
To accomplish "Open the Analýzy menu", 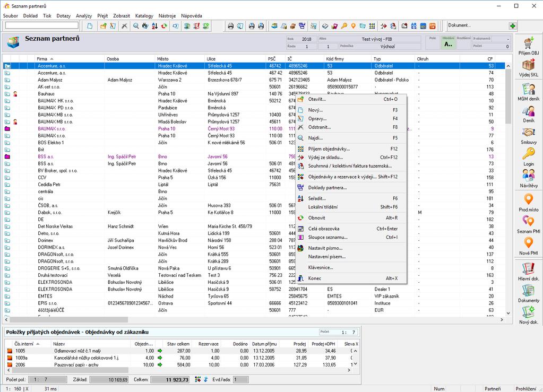I will tap(84, 15).
